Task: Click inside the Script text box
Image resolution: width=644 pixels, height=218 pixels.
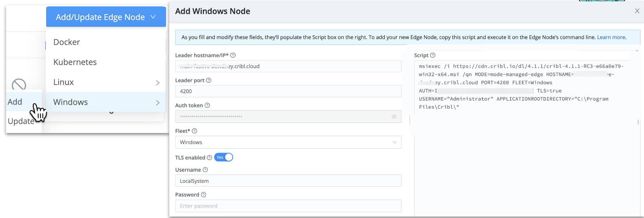Action: (x=527, y=138)
